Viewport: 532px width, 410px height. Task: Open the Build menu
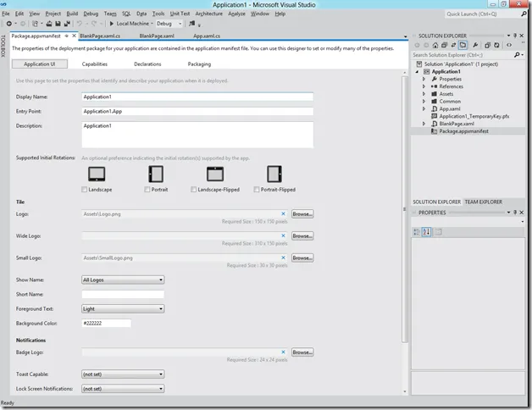click(72, 14)
